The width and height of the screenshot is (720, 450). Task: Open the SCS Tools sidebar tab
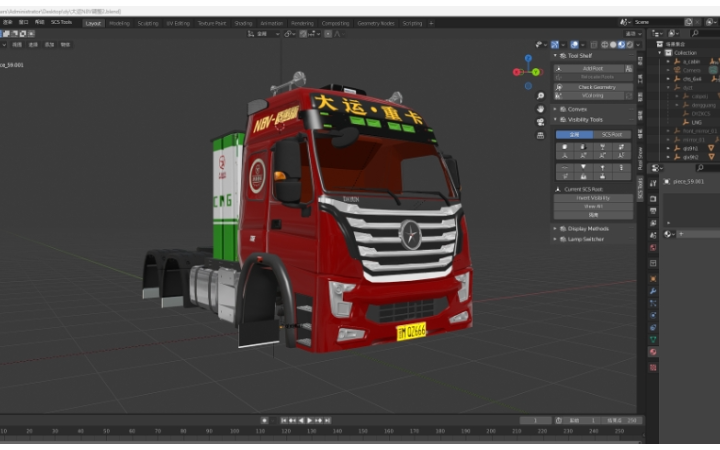click(640, 188)
